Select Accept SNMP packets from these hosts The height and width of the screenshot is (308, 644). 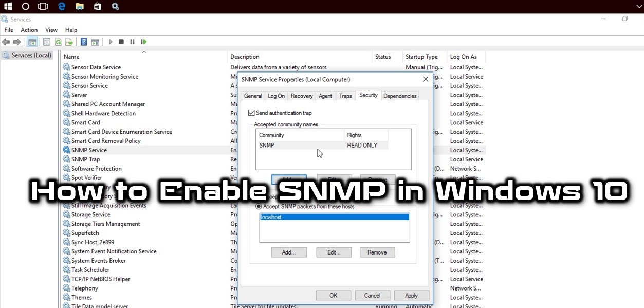point(259,206)
